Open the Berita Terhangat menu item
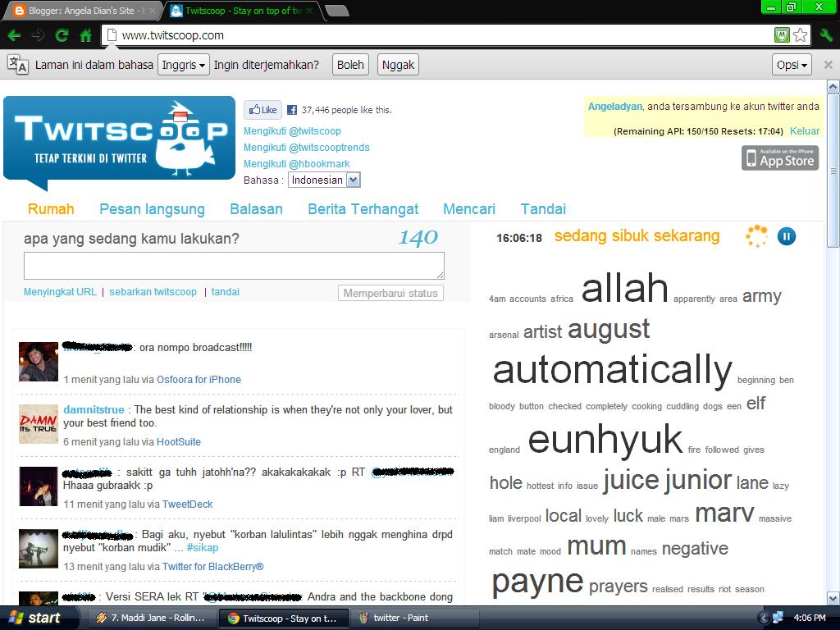840x630 pixels. 363,209
